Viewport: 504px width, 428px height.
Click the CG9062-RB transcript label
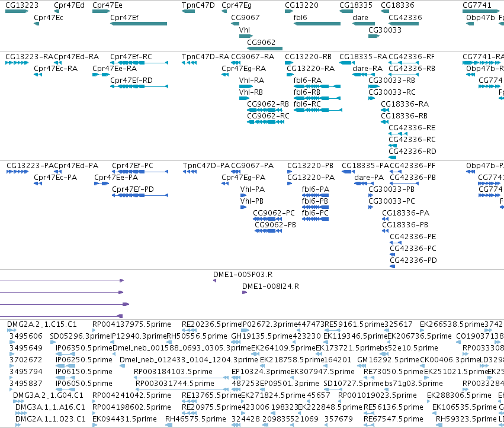(x=268, y=104)
